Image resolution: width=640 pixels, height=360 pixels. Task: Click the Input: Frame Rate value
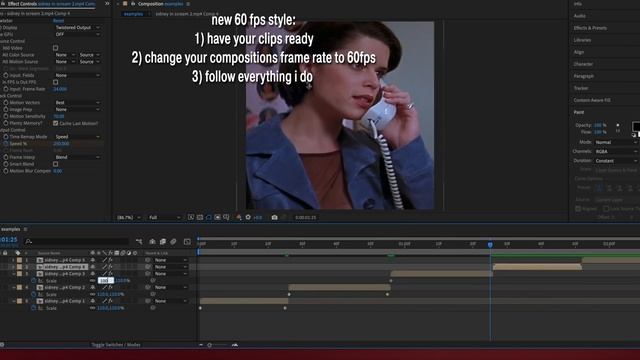60,89
